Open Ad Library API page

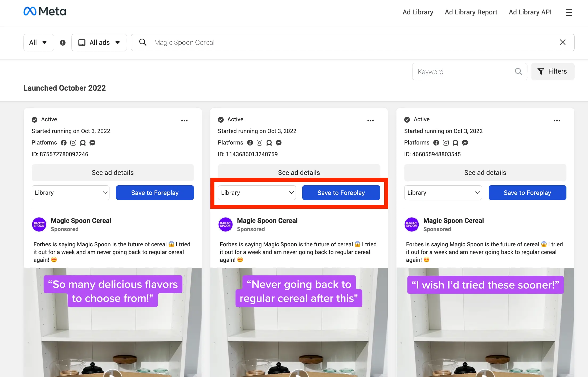coord(530,12)
